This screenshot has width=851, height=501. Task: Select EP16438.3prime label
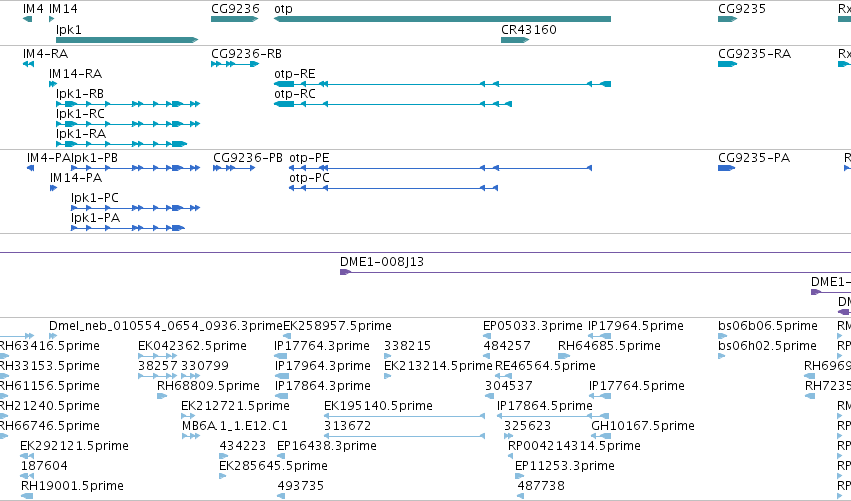[x=327, y=446]
